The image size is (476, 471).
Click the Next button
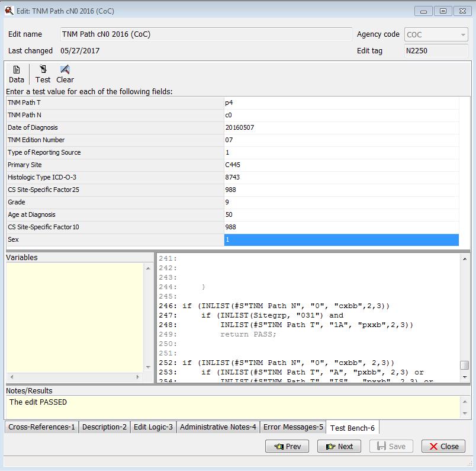(339, 446)
